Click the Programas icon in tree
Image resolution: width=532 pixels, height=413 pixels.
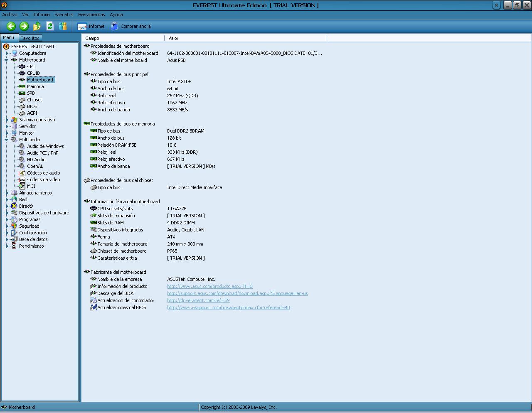click(14, 219)
